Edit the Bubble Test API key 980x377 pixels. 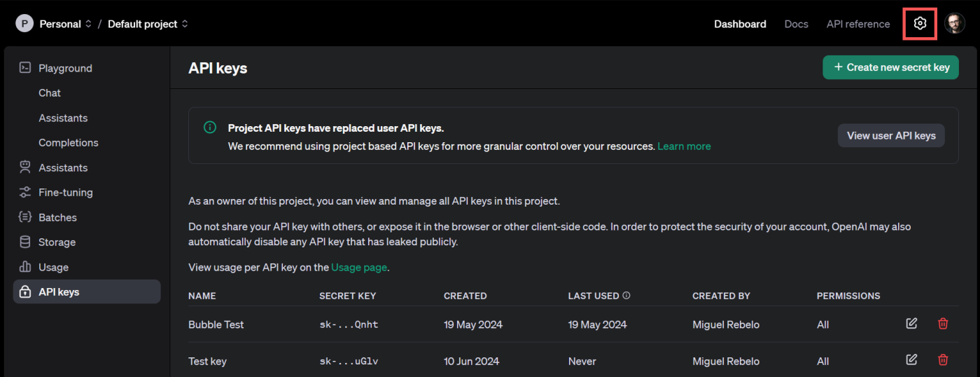[x=911, y=324]
